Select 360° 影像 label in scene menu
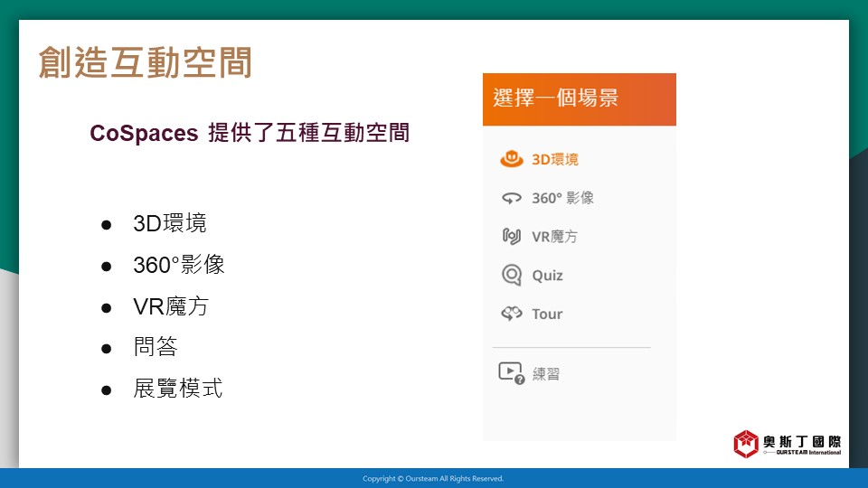This screenshot has width=868, height=488. [562, 198]
